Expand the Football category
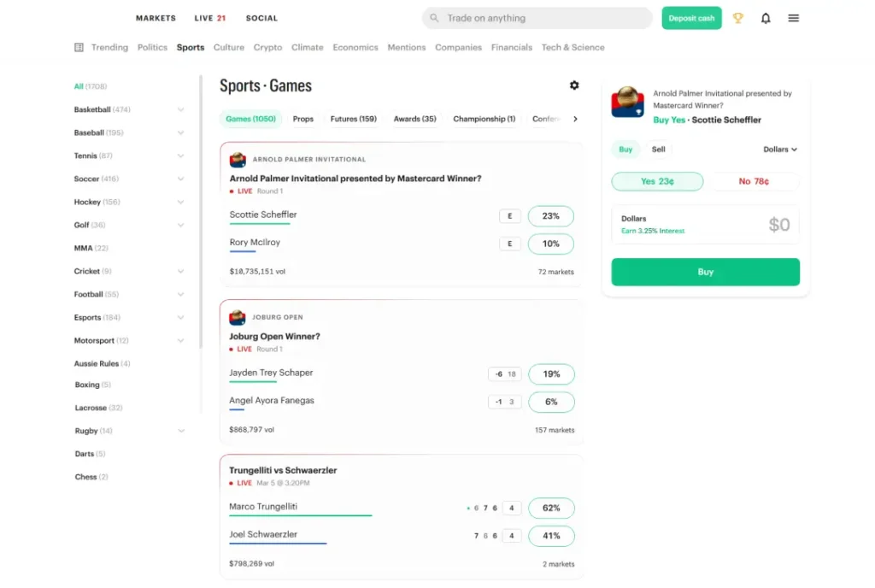The width and height of the screenshot is (875, 588). (x=180, y=294)
